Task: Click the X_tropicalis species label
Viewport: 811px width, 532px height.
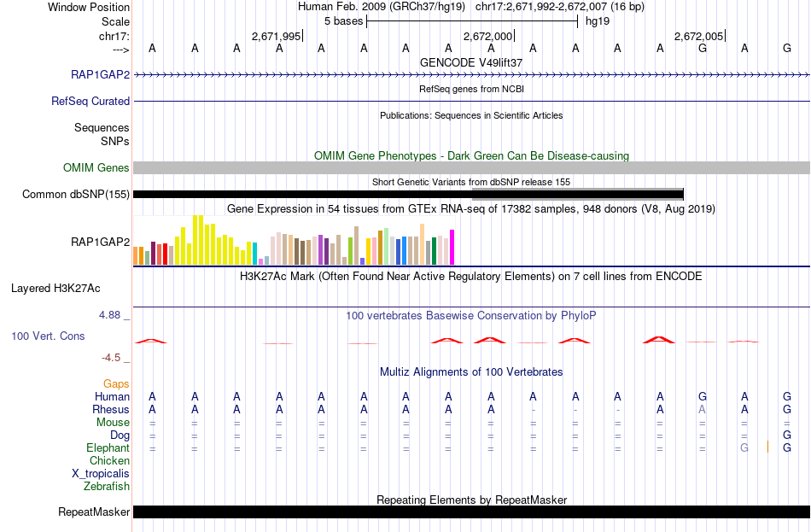Action: coord(101,474)
